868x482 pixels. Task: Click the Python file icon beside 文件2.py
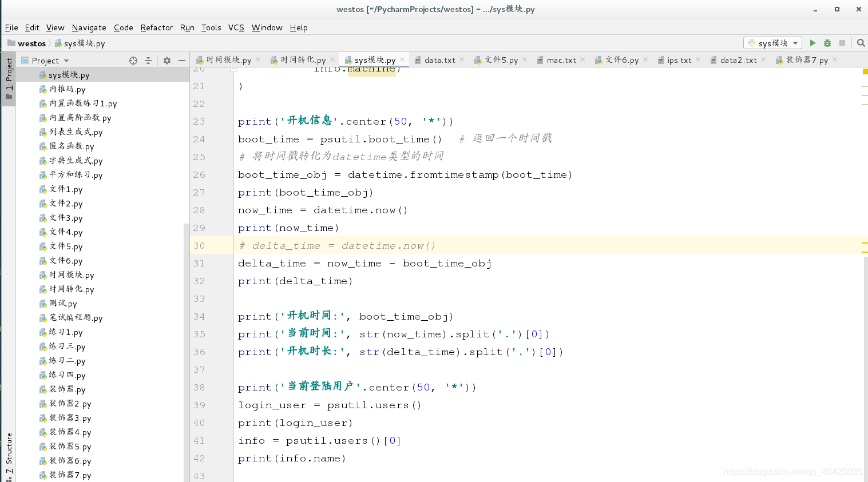[x=43, y=204]
